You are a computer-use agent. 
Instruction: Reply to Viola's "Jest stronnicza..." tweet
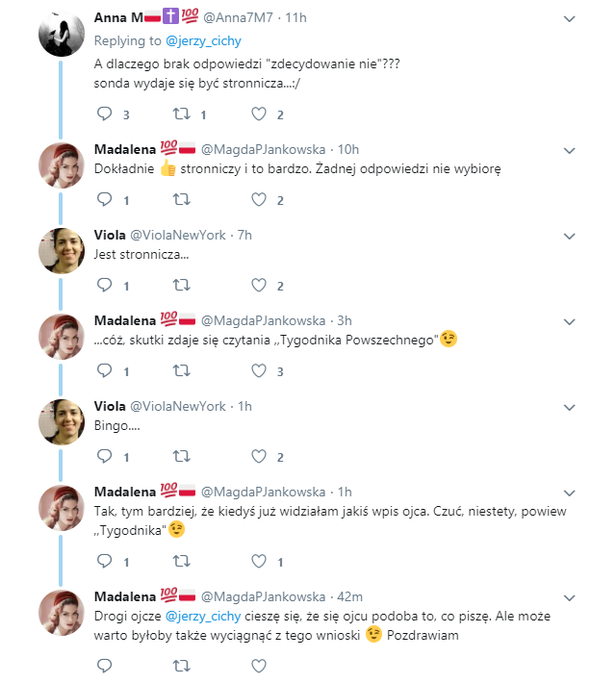pyautogui.click(x=106, y=285)
